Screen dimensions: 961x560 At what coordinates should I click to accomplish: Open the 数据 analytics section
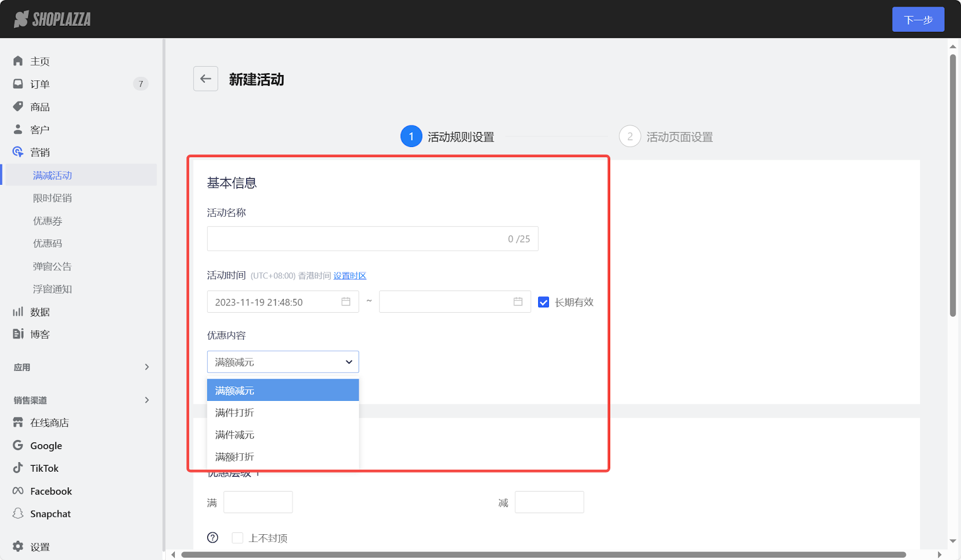click(x=40, y=312)
